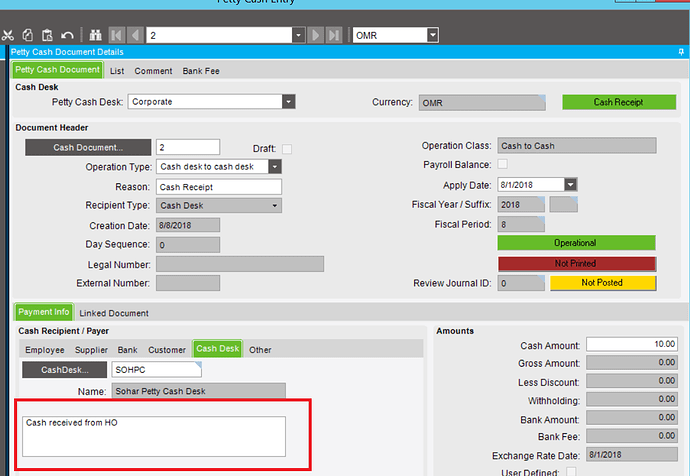Open the OMR currency toolbar dropdown
690x476 pixels.
(x=433, y=35)
